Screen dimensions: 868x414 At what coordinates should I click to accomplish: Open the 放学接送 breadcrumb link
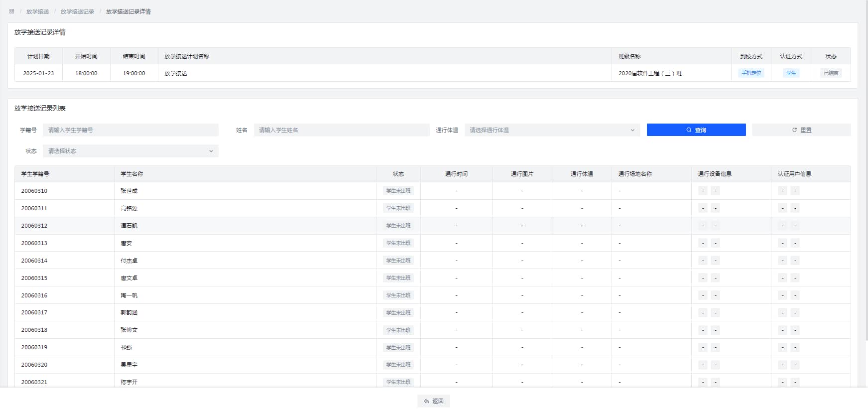pos(38,11)
